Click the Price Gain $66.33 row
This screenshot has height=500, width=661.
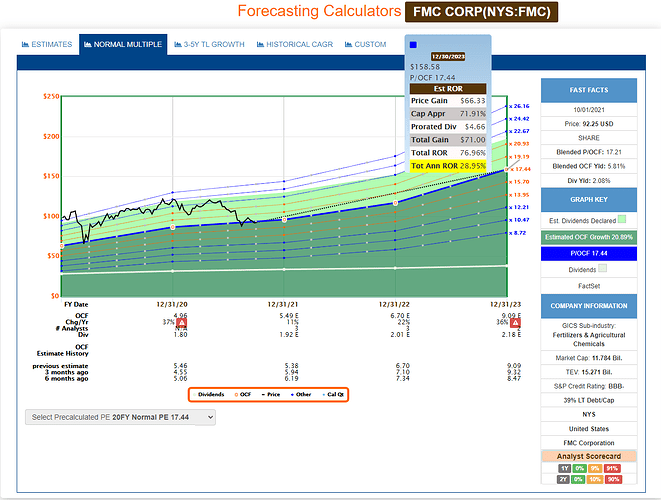pos(448,100)
